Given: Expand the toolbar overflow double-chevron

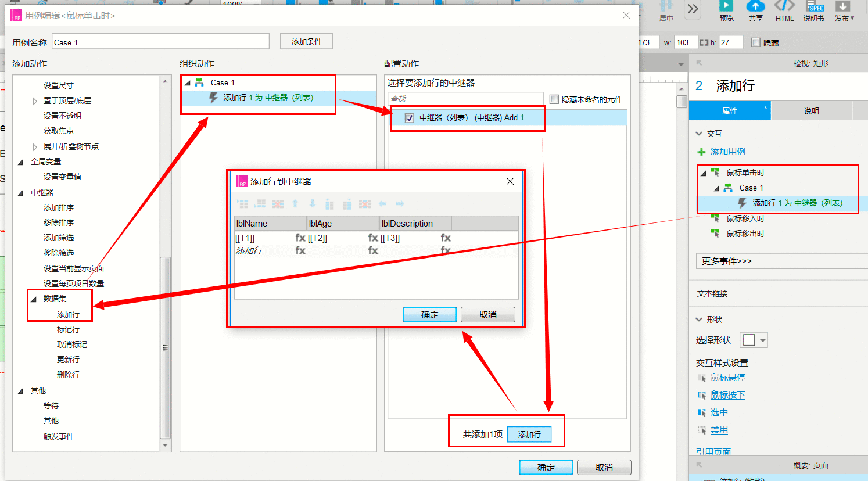Looking at the screenshot, I should point(693,9).
